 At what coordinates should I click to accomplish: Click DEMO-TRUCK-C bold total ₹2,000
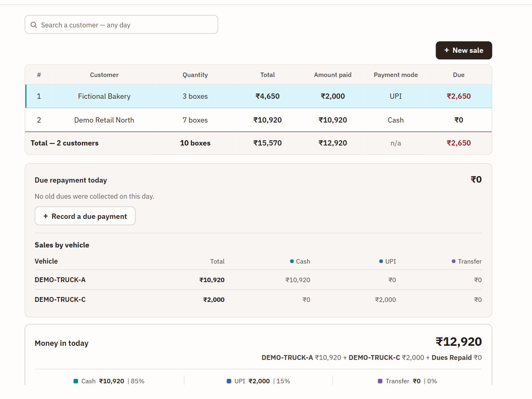(214, 300)
